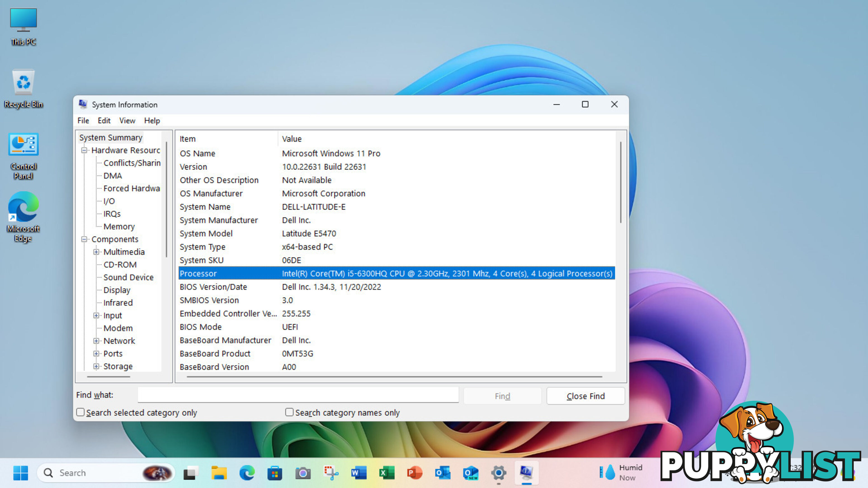The image size is (868, 488).
Task: Select the System Model row
Action: [397, 233]
